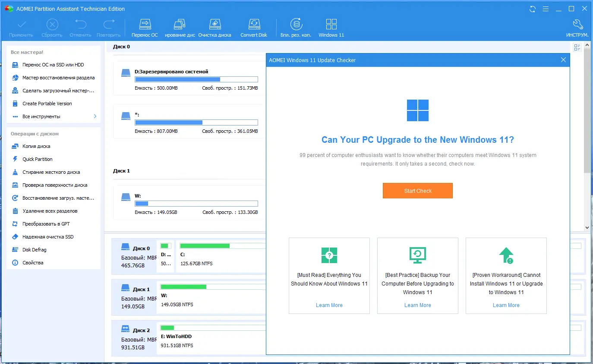
Task: Select C: 125.67GB NTFS partition in map
Action: [x=221, y=257]
